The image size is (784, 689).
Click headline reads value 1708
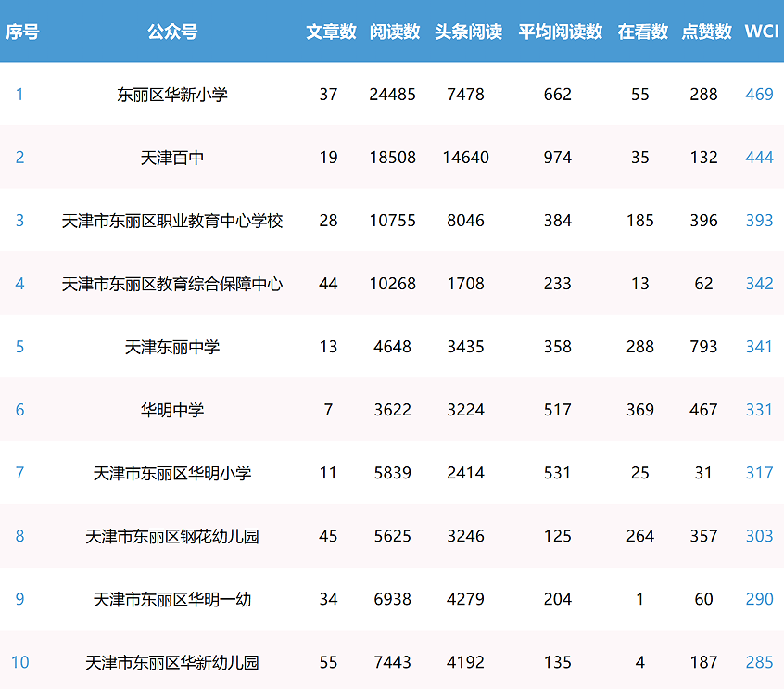coord(465,284)
